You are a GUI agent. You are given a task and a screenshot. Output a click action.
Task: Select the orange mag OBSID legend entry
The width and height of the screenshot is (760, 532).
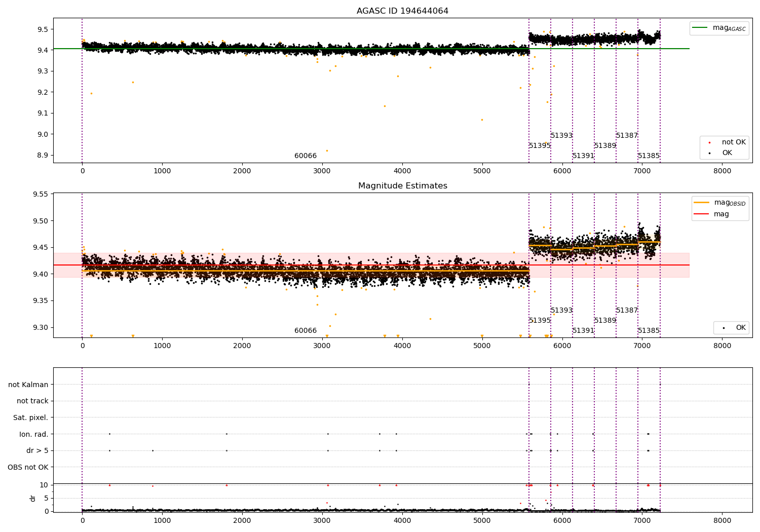coord(720,203)
